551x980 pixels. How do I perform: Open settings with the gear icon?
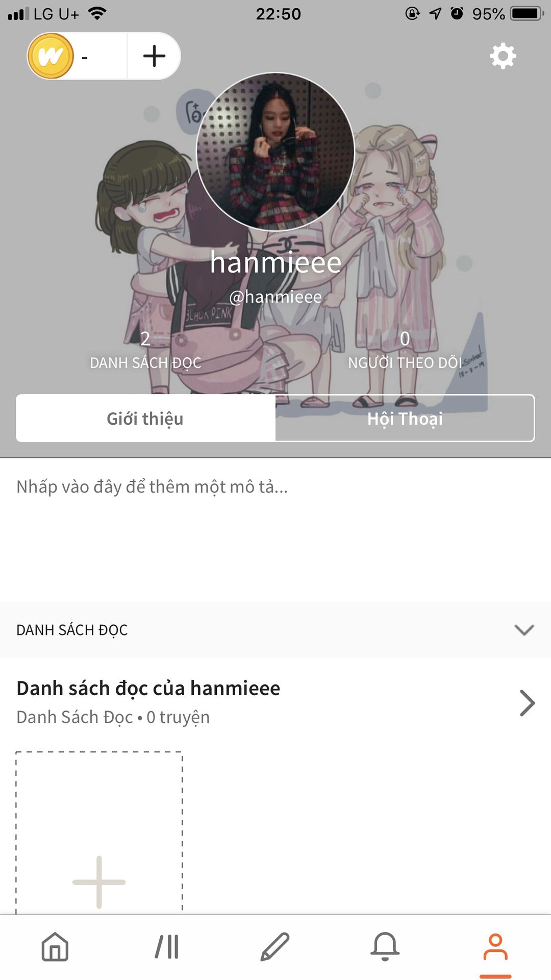[503, 56]
